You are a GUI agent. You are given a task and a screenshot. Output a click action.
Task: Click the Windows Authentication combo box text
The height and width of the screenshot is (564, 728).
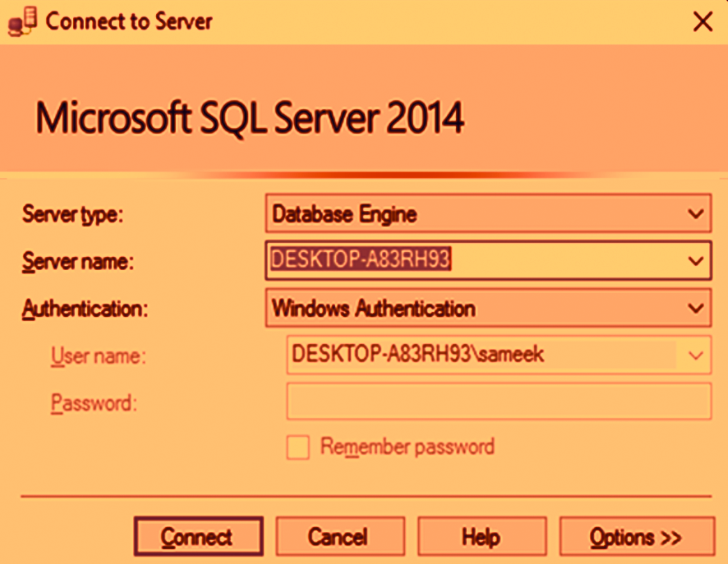[x=374, y=309]
